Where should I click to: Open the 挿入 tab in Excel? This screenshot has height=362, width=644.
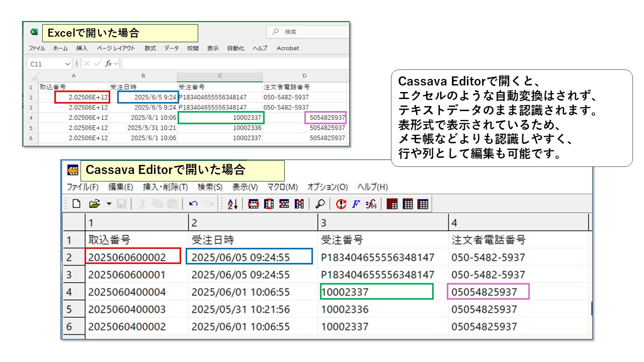(82, 48)
